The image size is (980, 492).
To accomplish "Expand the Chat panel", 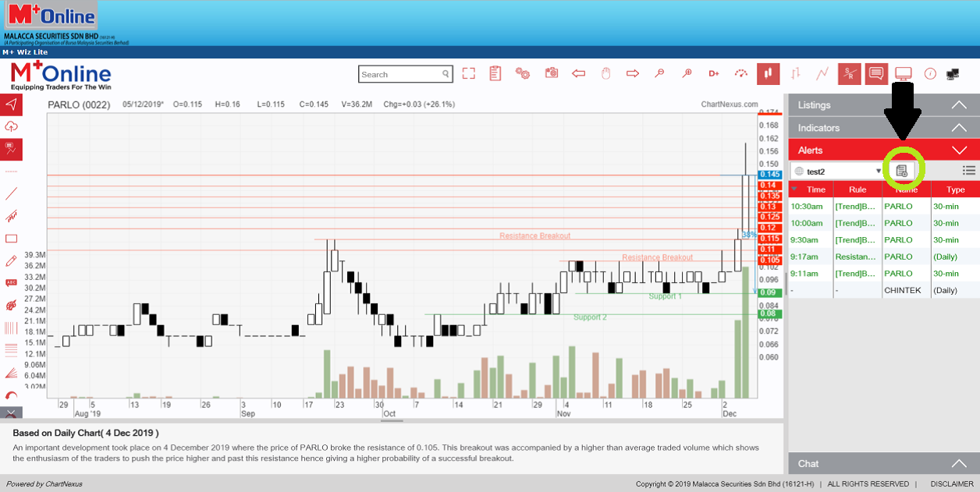I will [x=883, y=464].
